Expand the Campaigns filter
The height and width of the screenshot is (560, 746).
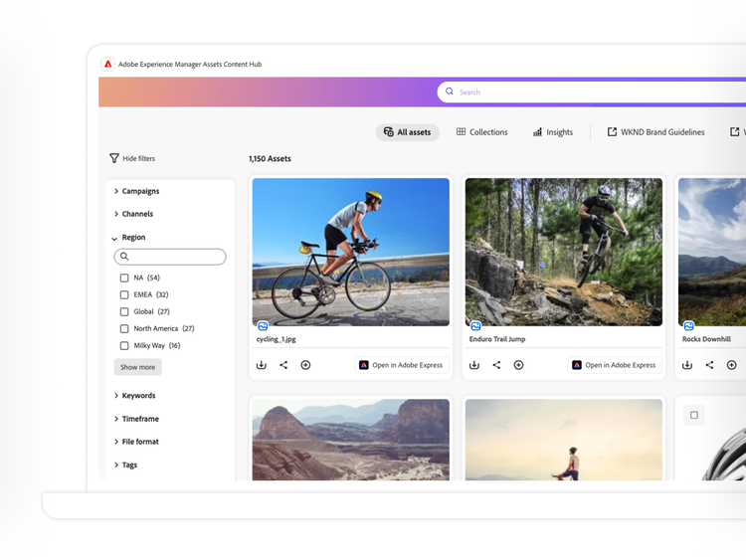[x=136, y=191]
